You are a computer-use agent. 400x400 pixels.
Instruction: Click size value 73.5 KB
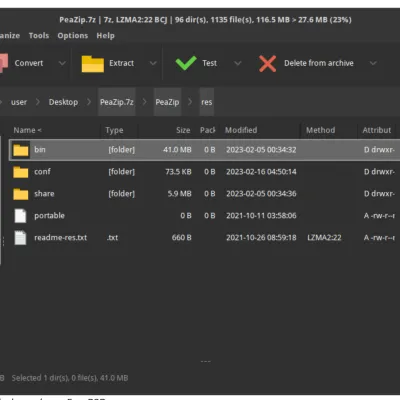tap(178, 172)
